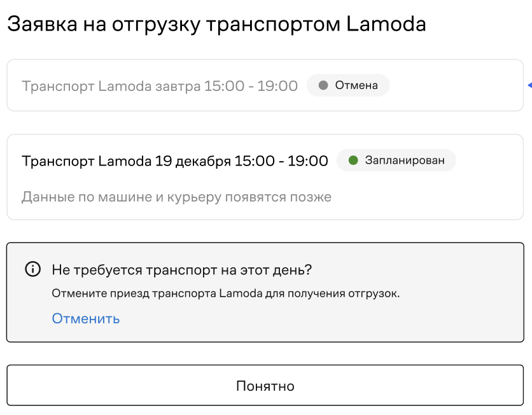
Task: Click the "Понятно" button
Action: tap(265, 385)
